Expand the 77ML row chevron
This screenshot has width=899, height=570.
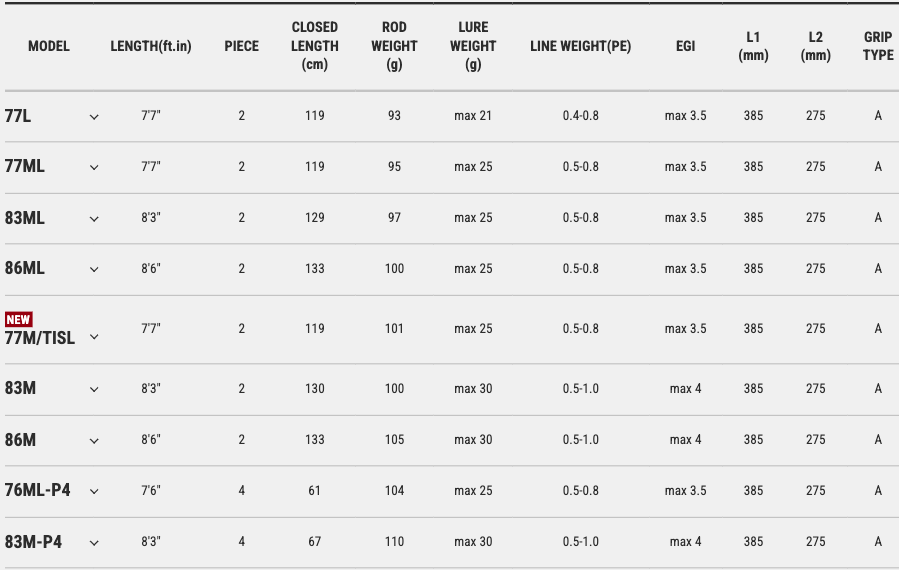[x=94, y=167]
